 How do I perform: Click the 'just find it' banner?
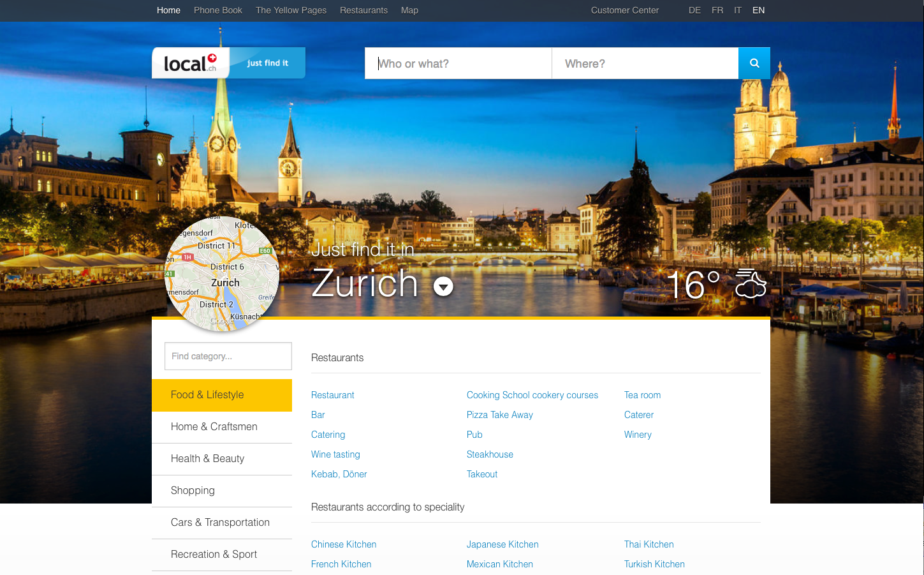[268, 63]
